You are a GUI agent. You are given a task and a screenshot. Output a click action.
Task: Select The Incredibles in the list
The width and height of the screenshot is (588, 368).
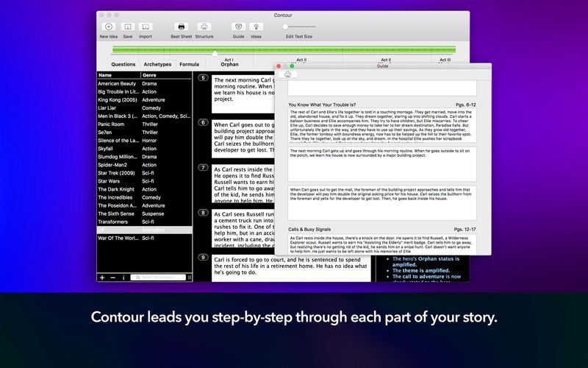(x=144, y=197)
